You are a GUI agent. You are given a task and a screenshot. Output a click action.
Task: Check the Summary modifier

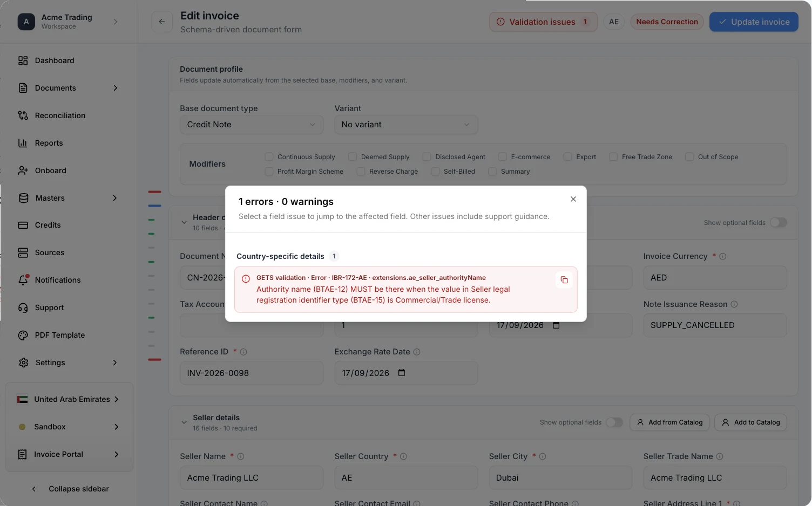tap(492, 171)
